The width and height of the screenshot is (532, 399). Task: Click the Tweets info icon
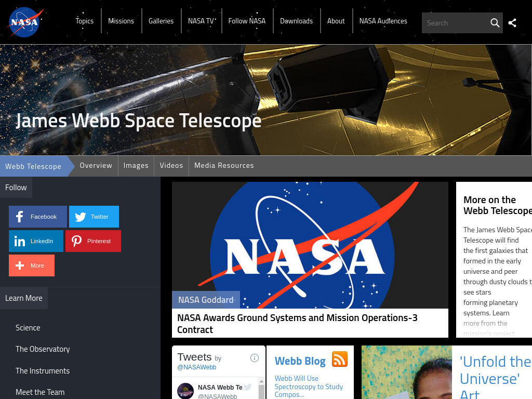pos(255,358)
